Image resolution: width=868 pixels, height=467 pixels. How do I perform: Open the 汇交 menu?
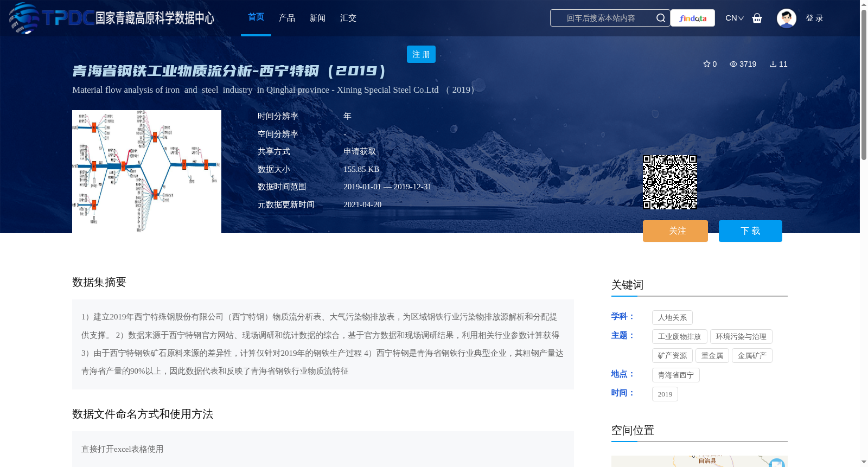348,18
